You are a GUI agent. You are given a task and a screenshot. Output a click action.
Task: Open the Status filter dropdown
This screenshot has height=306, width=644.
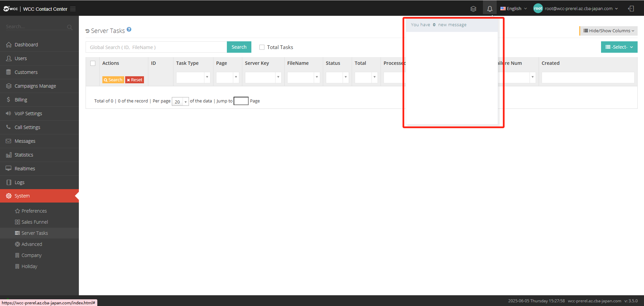click(337, 77)
